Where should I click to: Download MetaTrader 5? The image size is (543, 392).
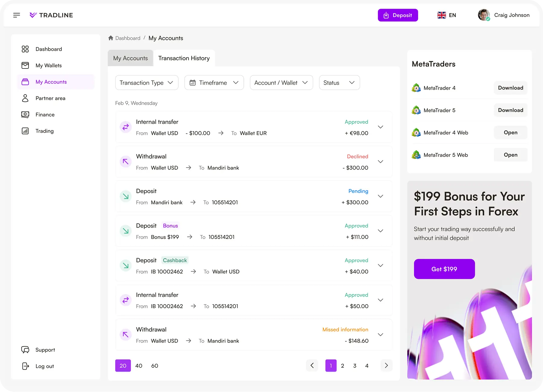click(510, 110)
